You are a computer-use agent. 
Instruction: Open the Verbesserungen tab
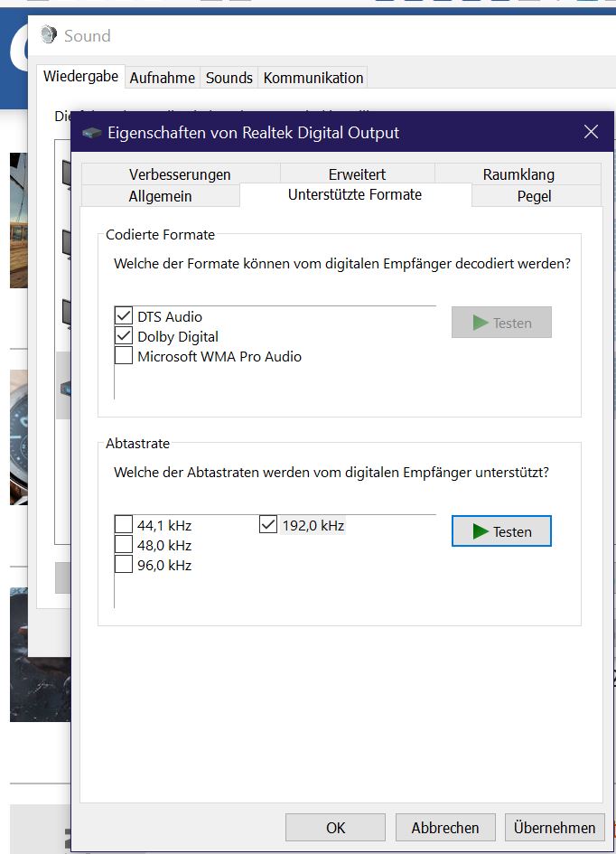(x=180, y=174)
